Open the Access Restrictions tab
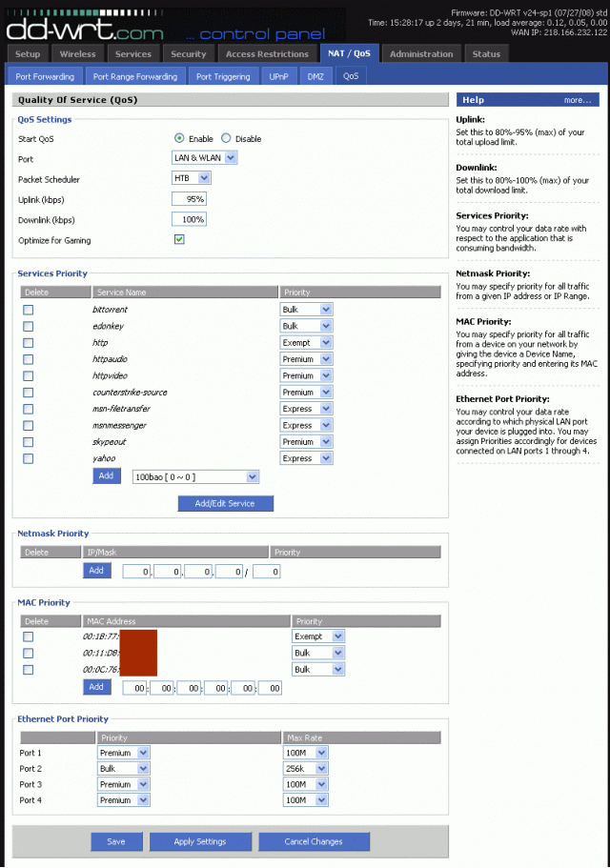 268,54
